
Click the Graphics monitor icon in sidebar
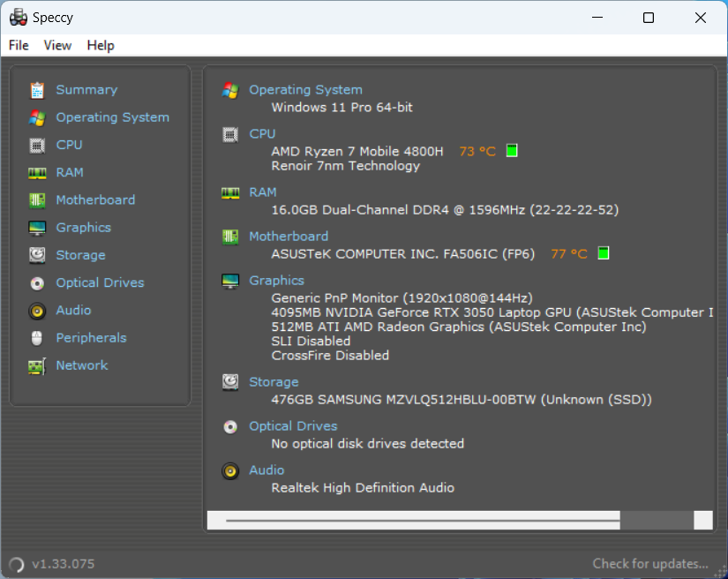37,228
